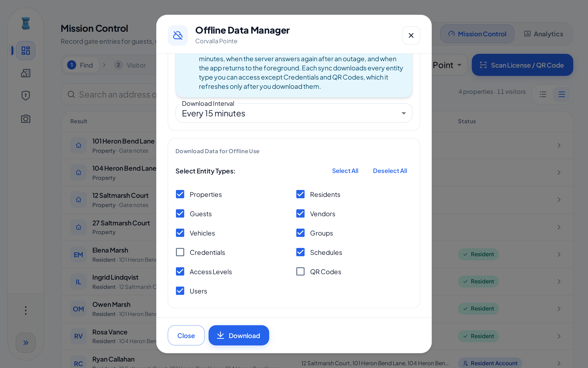Screen dimensions: 588x368
Task: Switch to the wide row view icon
Action: [x=562, y=94]
